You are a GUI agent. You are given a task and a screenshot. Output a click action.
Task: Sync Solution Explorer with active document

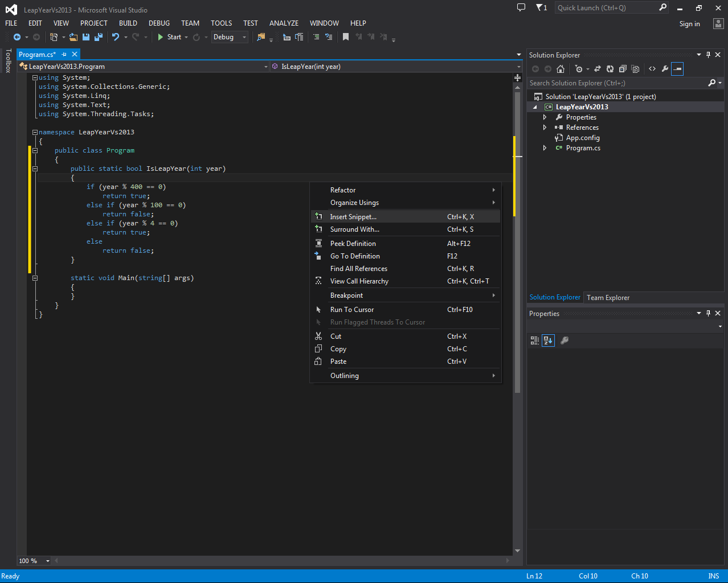tap(598, 69)
